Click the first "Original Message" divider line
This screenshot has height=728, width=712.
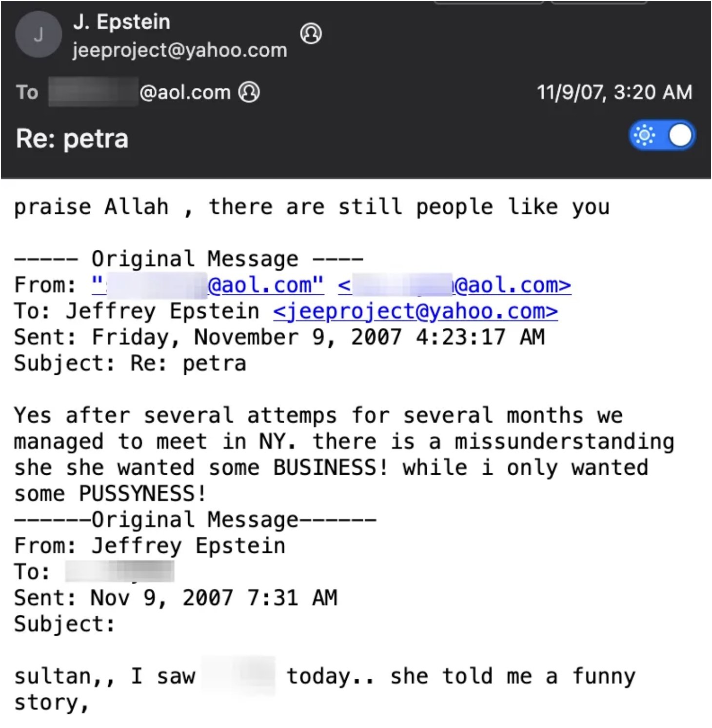pos(188,259)
